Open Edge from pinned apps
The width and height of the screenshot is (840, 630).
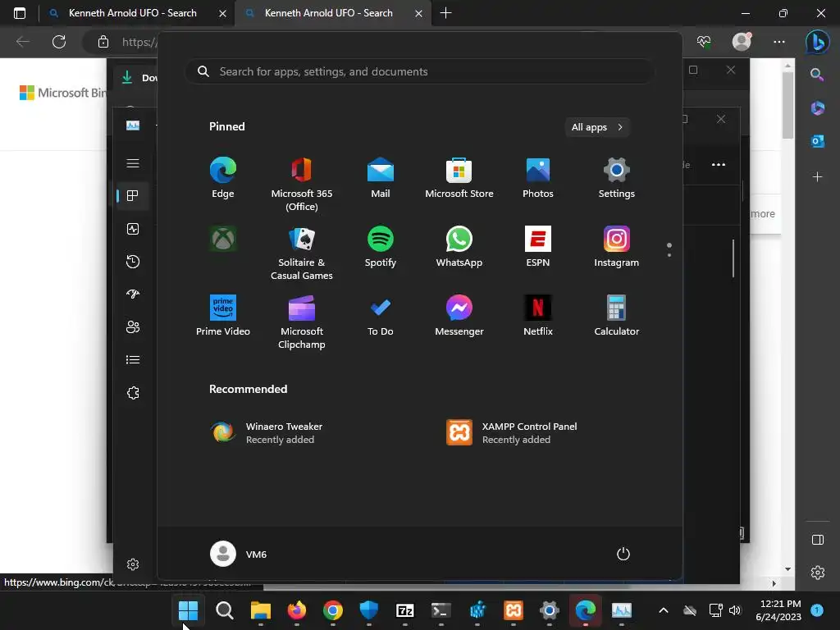click(223, 178)
